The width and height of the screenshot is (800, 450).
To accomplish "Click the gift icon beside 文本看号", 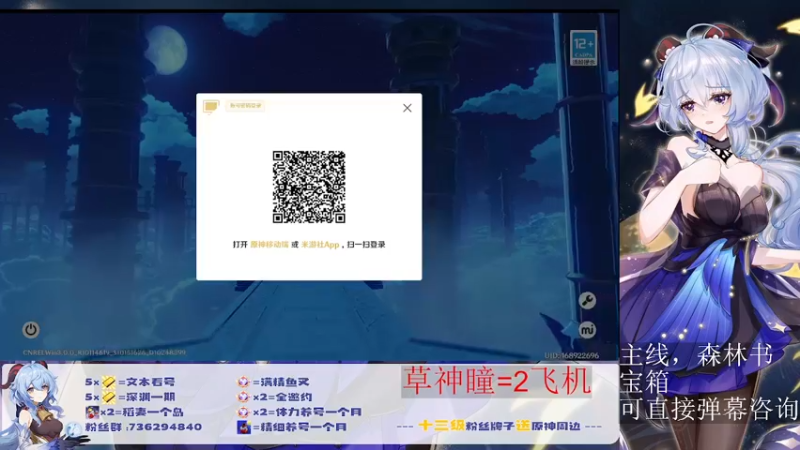I will point(109,382).
